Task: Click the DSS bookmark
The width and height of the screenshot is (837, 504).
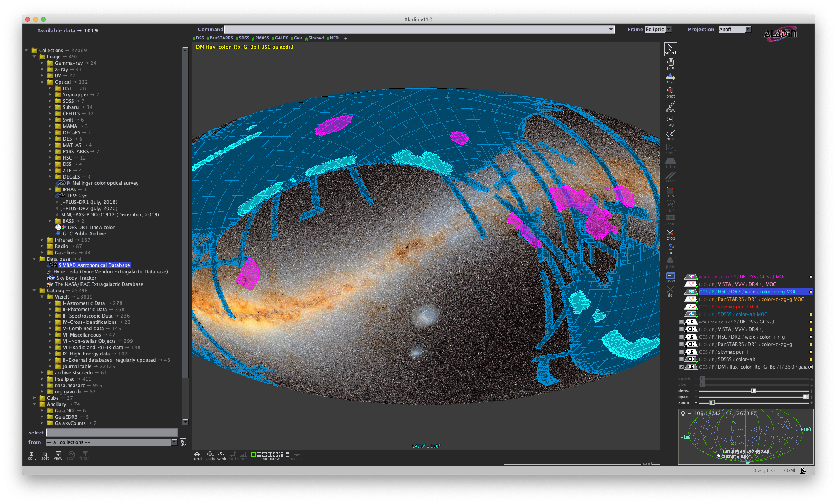Action: point(198,38)
